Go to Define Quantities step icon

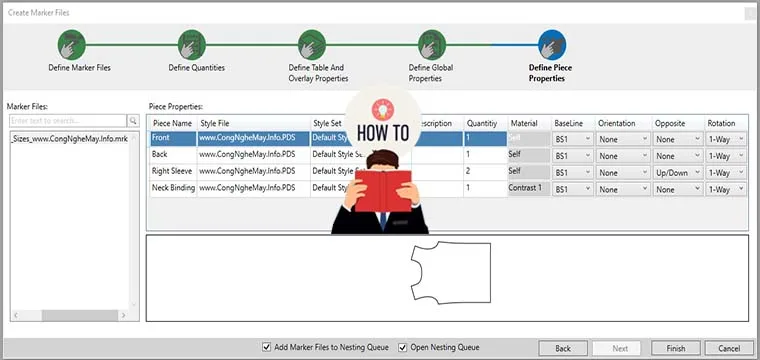point(191,45)
